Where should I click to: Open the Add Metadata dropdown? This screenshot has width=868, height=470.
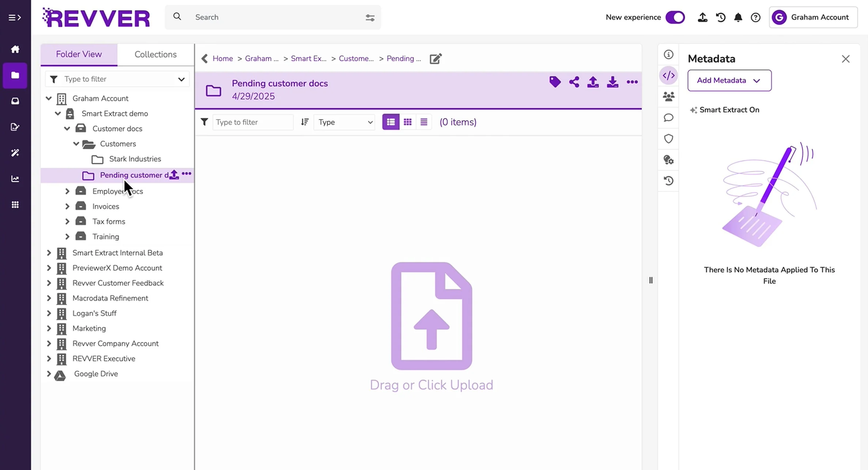pyautogui.click(x=729, y=80)
